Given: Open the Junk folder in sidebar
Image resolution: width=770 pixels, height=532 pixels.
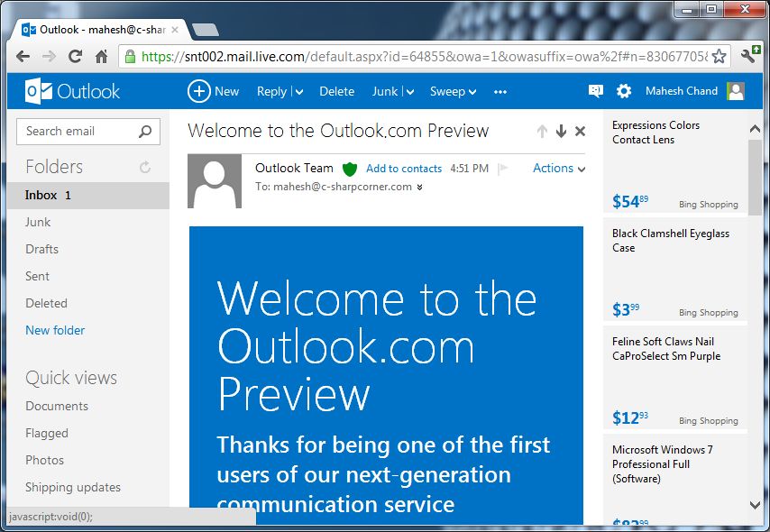Looking at the screenshot, I should point(38,222).
